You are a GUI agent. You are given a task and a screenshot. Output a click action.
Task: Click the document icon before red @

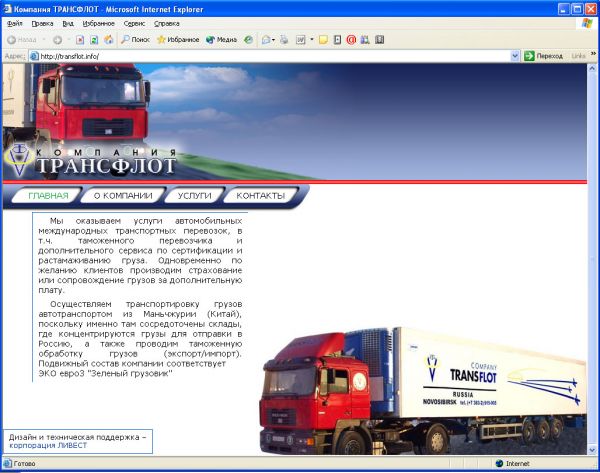click(x=337, y=40)
